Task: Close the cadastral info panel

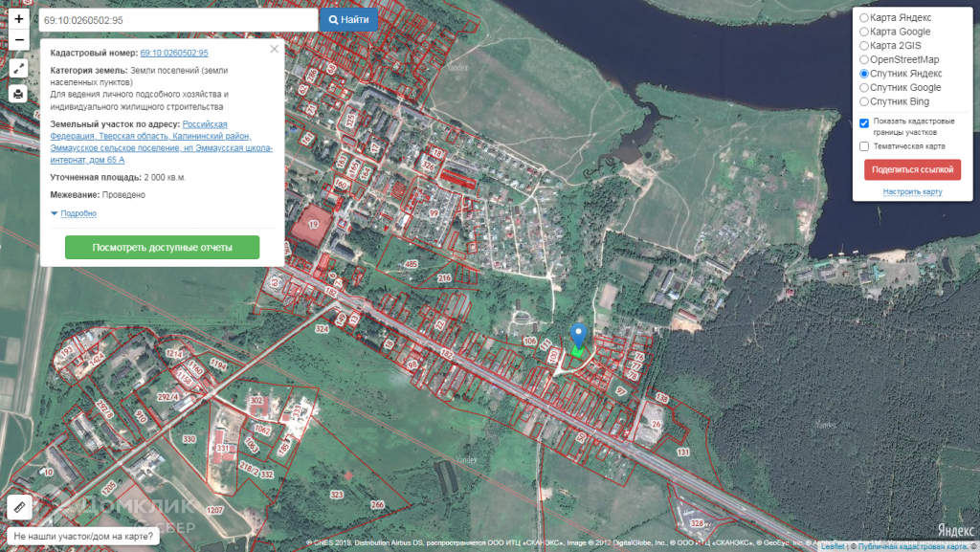Action: 275,49
